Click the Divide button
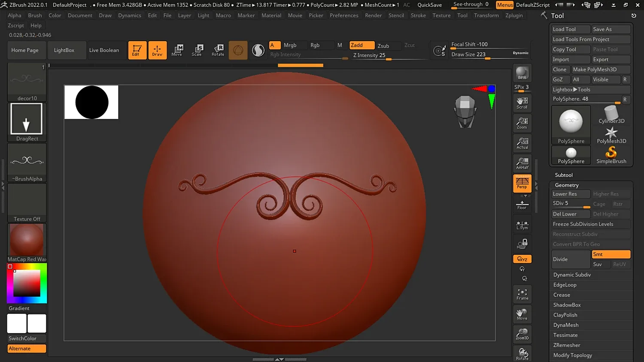 tap(571, 259)
